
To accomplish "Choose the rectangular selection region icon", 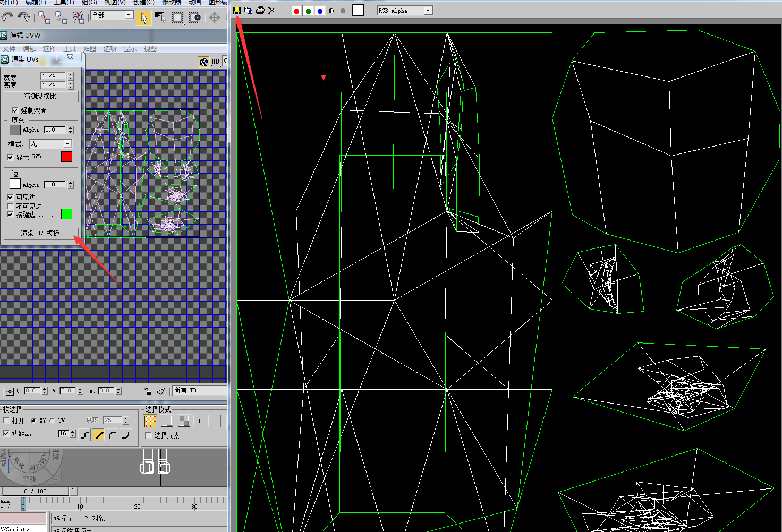I will point(177,18).
